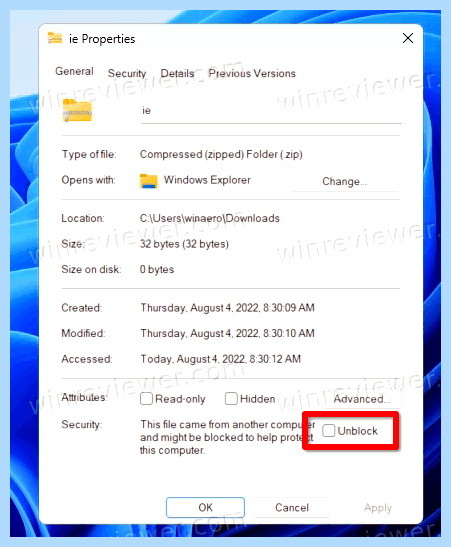Click the security warning message text
Viewport: 451px width, 547px height.
point(227,437)
